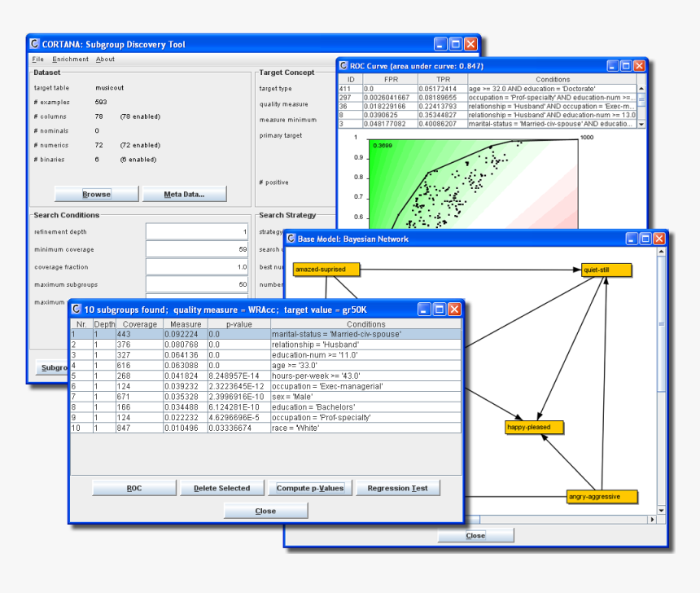Select subgroup row education = 'Bachelors'
Screen dimensions: 700x593
pos(265,407)
